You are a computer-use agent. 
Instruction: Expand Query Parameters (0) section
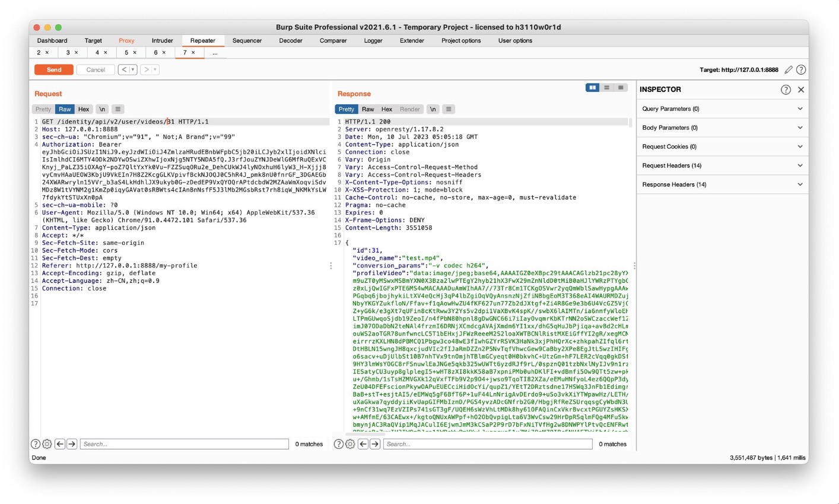tap(722, 109)
